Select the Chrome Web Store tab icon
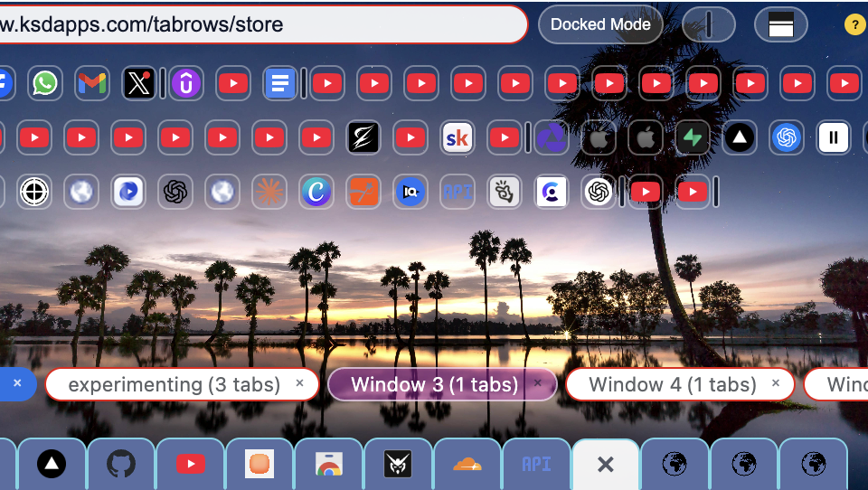868x490 pixels. 328,465
